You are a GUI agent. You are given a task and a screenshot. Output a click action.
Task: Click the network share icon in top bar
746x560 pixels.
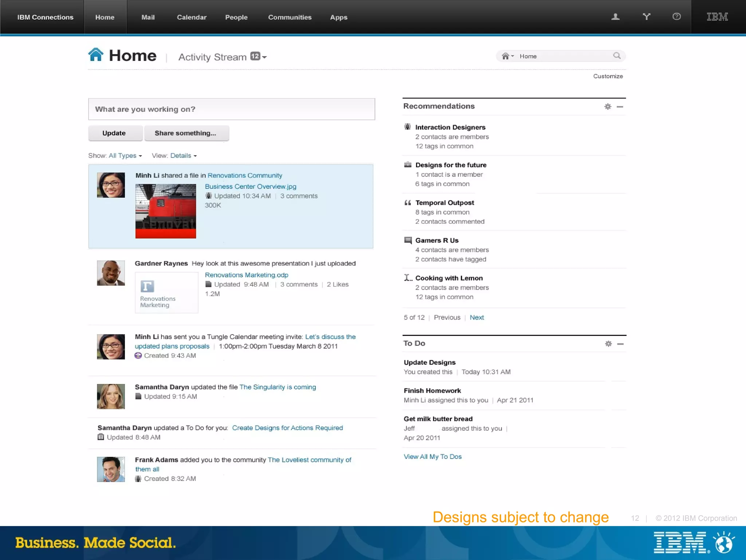point(646,17)
